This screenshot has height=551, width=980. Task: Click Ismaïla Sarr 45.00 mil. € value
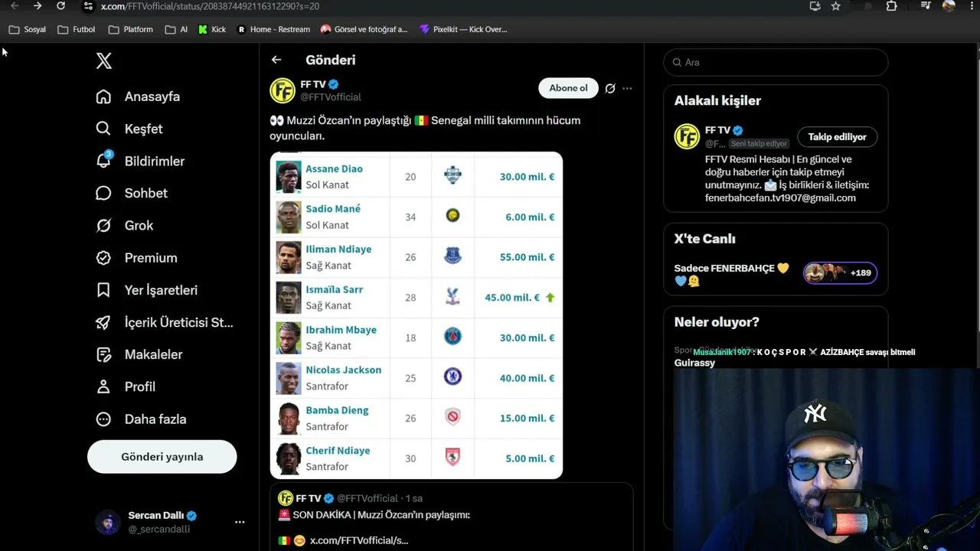512,298
